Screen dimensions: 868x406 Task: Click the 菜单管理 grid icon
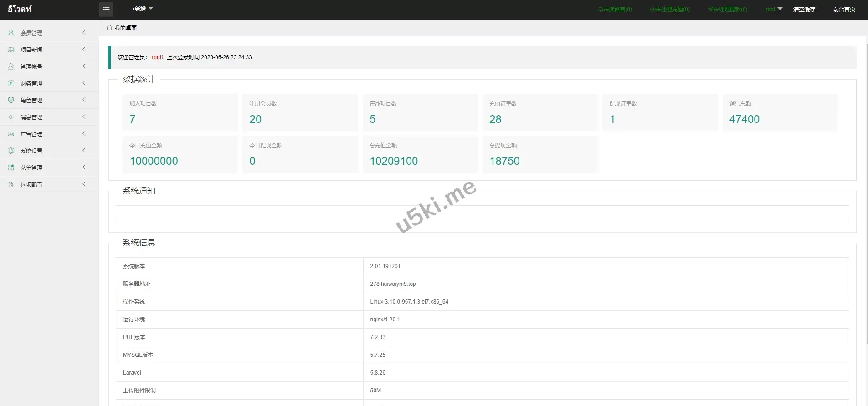(11, 167)
